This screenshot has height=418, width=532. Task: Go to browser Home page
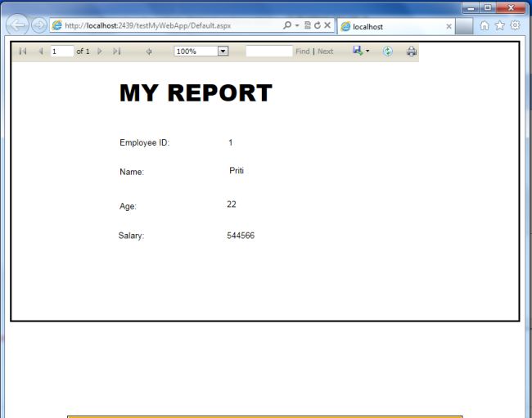pos(485,25)
